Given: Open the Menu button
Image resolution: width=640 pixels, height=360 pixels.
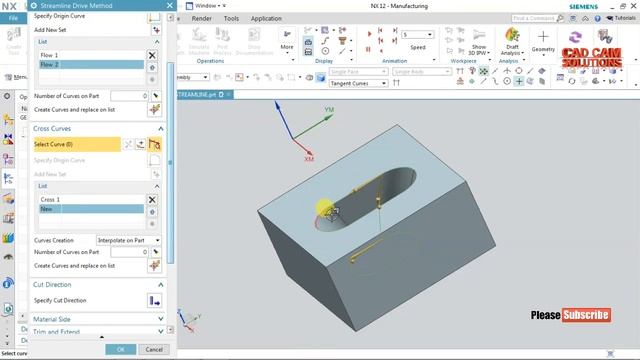Looking at the screenshot, I should coord(16,77).
